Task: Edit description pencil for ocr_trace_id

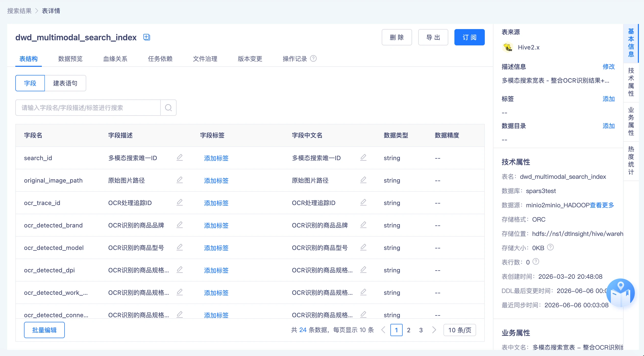Action: pos(180,202)
